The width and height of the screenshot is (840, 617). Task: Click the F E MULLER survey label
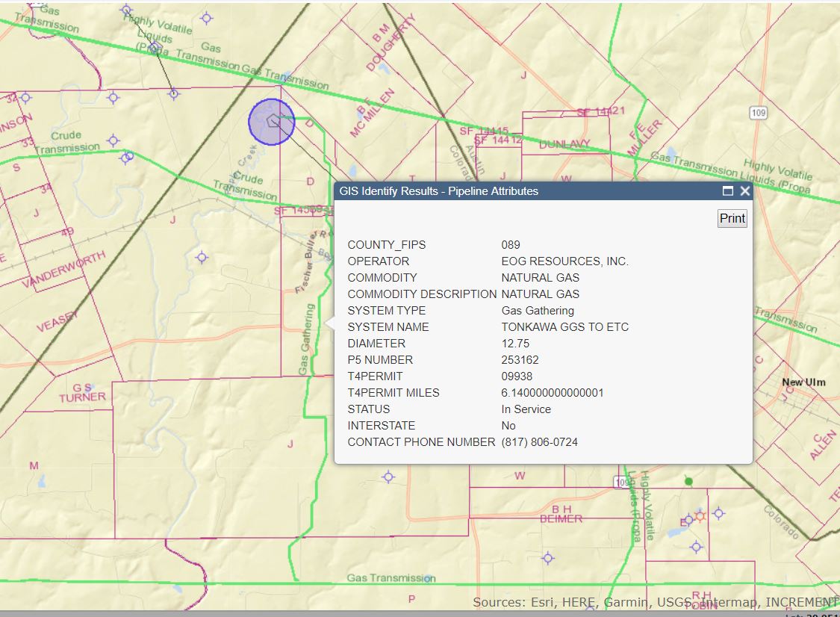[644, 138]
